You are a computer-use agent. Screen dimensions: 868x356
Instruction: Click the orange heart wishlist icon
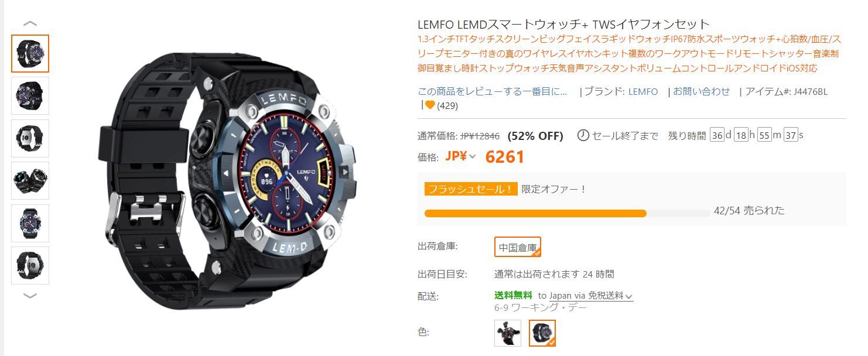(x=430, y=105)
